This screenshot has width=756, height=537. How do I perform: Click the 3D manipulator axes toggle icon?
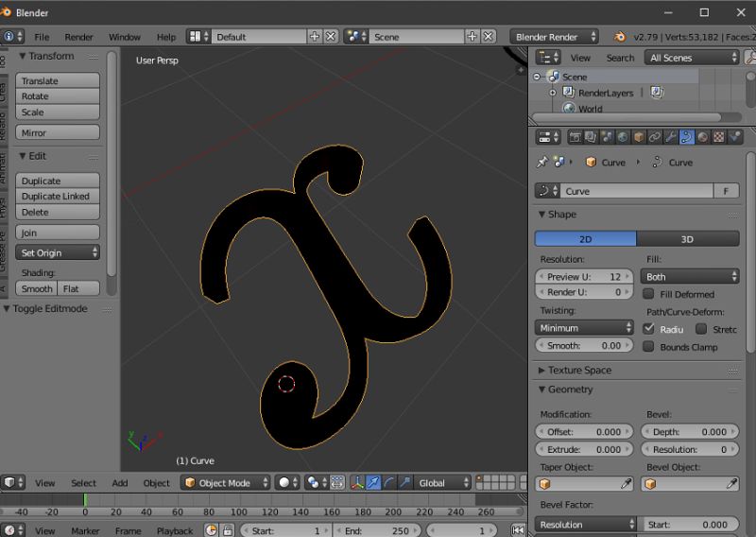(357, 482)
